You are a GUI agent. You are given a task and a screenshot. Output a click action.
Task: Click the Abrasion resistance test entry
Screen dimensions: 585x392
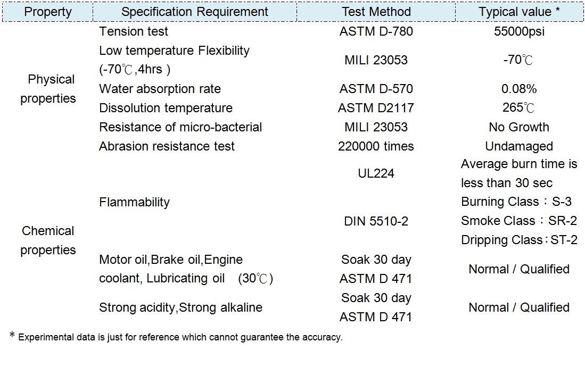[x=167, y=146]
